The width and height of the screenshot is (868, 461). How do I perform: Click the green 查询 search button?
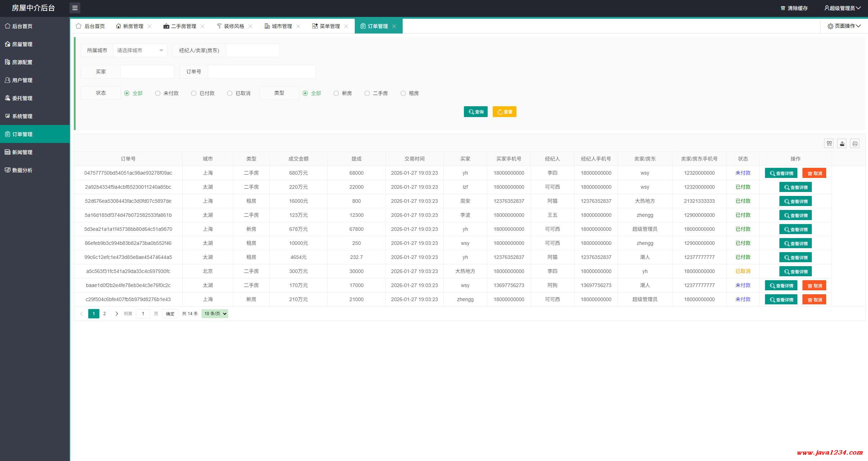pos(475,112)
